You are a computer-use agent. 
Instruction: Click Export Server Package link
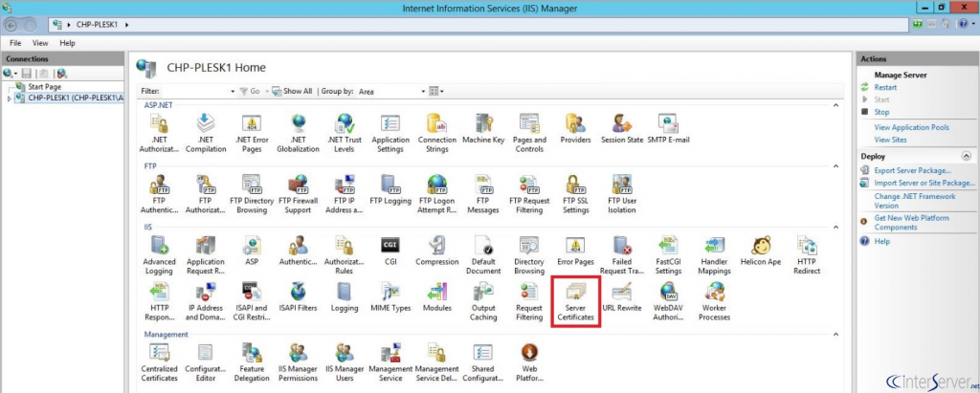coord(912,170)
